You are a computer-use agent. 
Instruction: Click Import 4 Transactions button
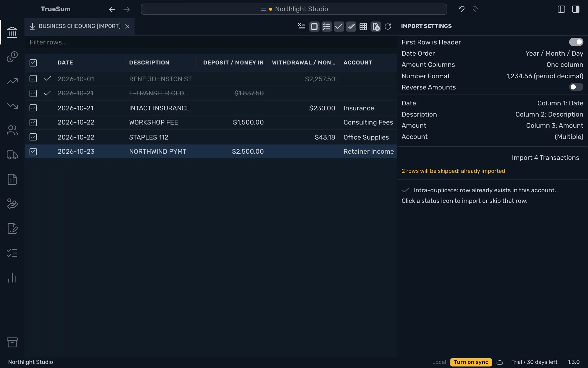545,158
